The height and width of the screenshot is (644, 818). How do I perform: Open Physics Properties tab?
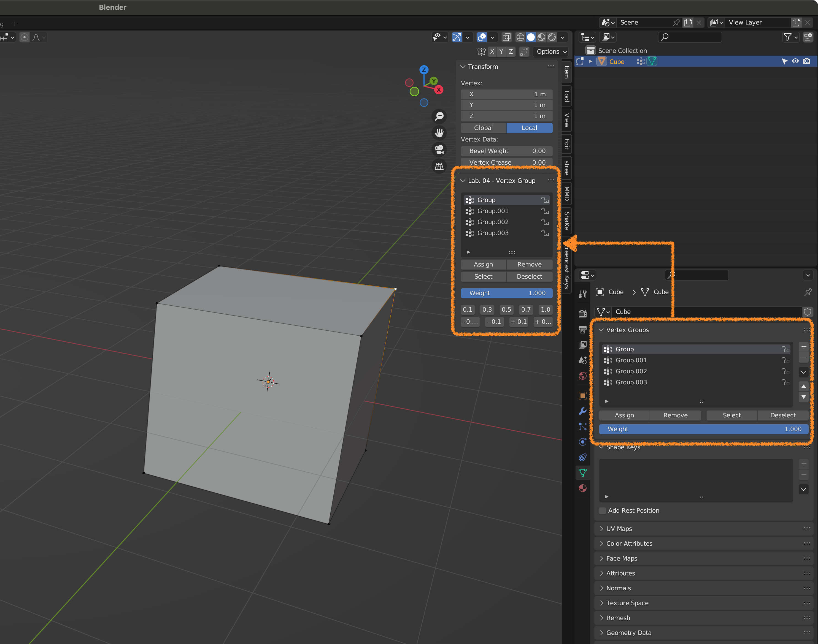(582, 442)
